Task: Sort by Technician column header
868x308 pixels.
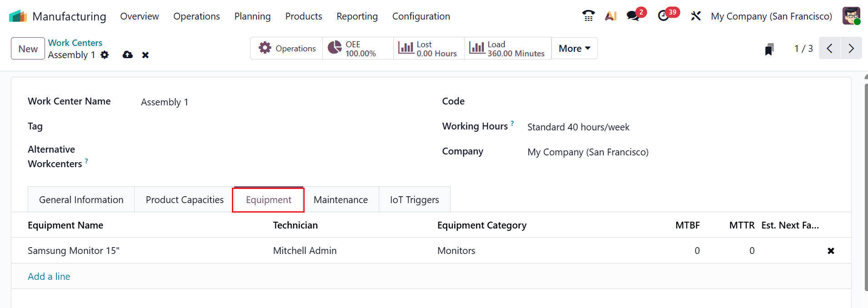Action: (x=295, y=225)
